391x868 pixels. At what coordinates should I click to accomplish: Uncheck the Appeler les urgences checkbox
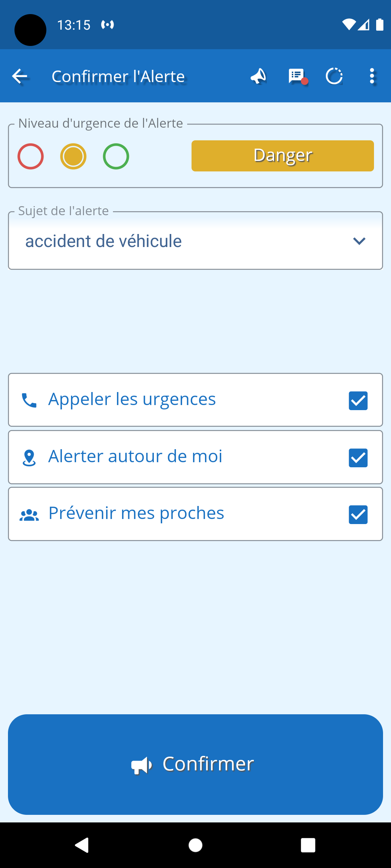click(x=358, y=401)
